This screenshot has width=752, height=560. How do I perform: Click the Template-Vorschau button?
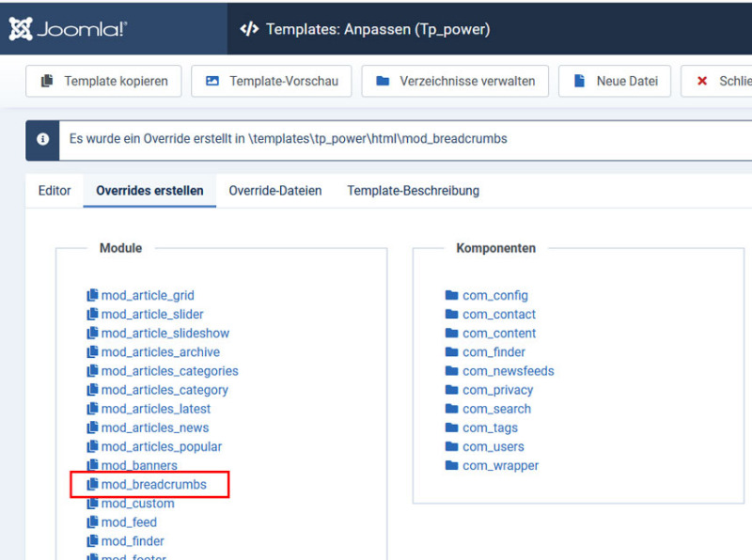pos(272,81)
